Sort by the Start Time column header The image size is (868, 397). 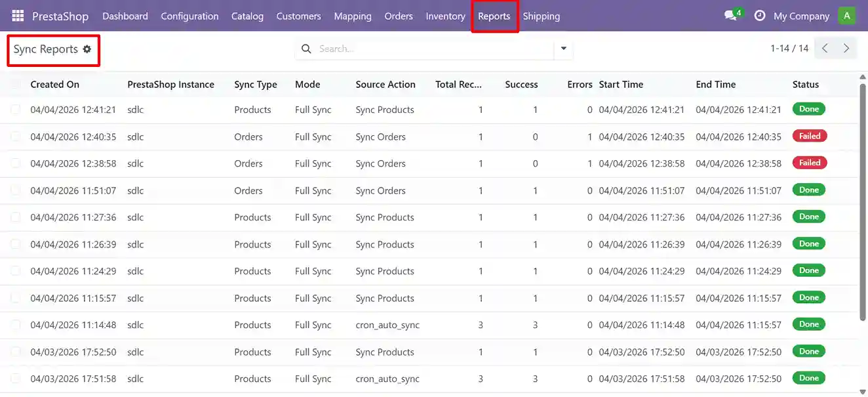coord(621,84)
